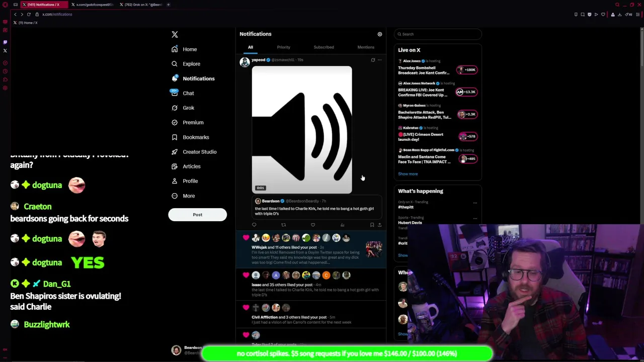Open Kabrutus Crimson Desert launch stream
The image size is (644, 362).
[x=438, y=134]
